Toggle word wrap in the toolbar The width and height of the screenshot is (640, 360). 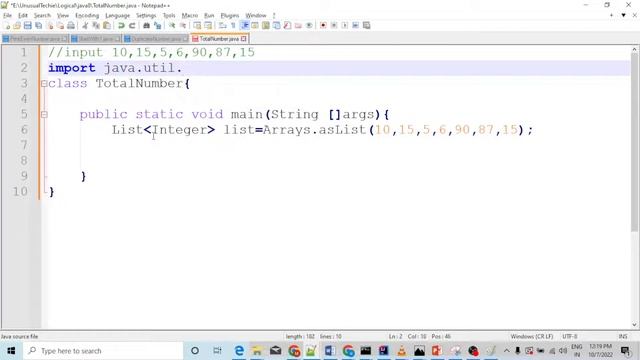[222, 25]
